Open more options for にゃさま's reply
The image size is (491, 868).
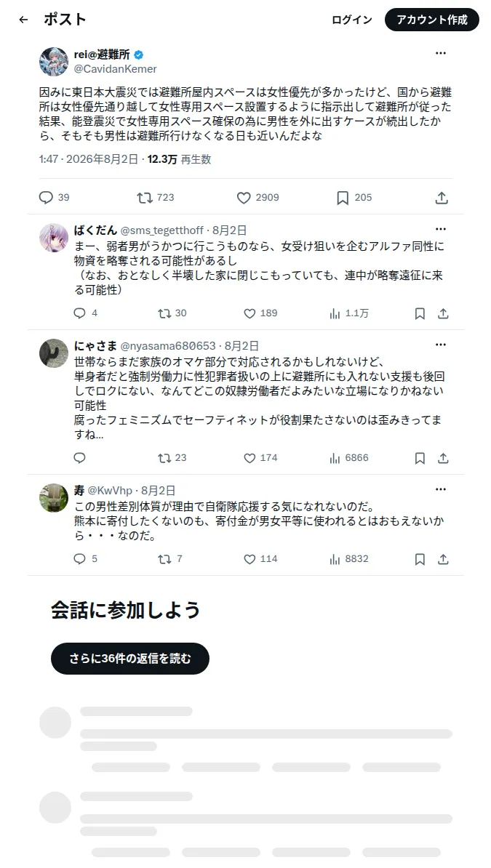(x=441, y=345)
